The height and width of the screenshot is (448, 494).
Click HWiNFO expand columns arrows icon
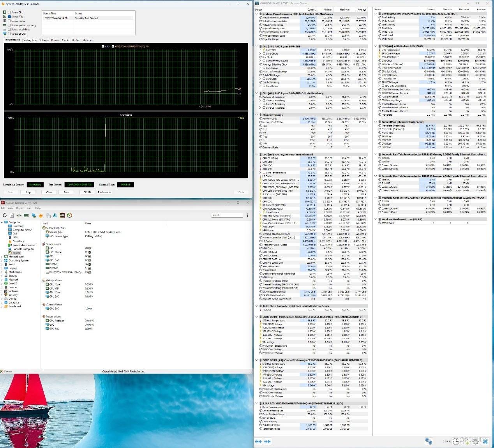[x=258, y=441]
